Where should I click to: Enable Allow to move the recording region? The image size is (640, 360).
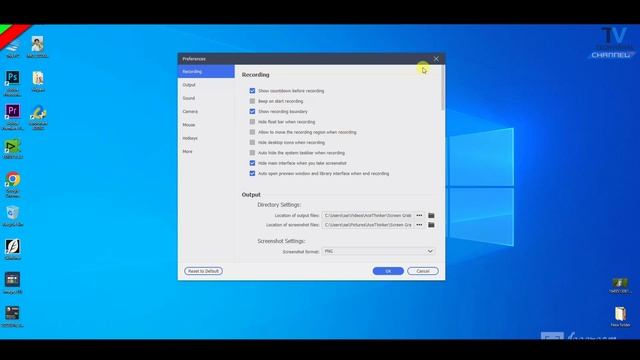click(252, 132)
